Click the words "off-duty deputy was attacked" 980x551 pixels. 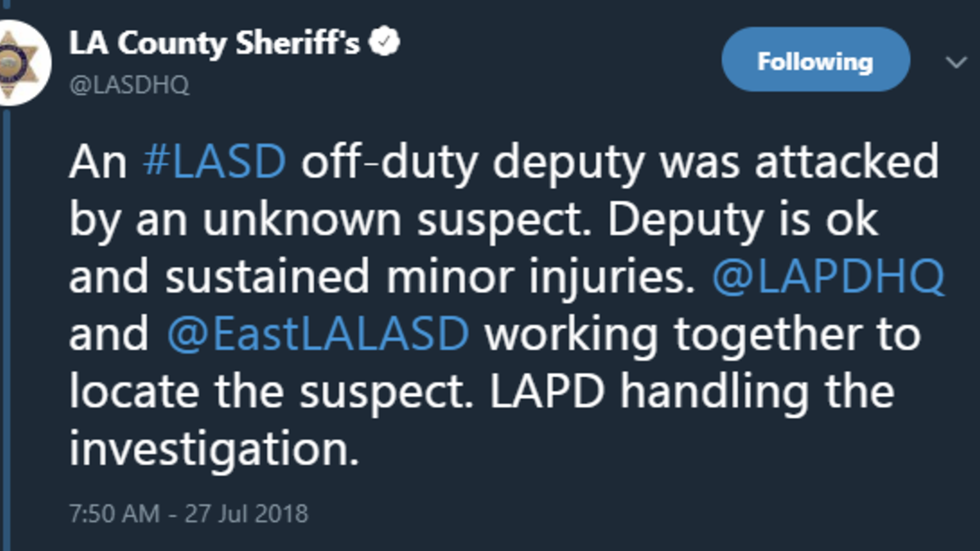[620, 162]
